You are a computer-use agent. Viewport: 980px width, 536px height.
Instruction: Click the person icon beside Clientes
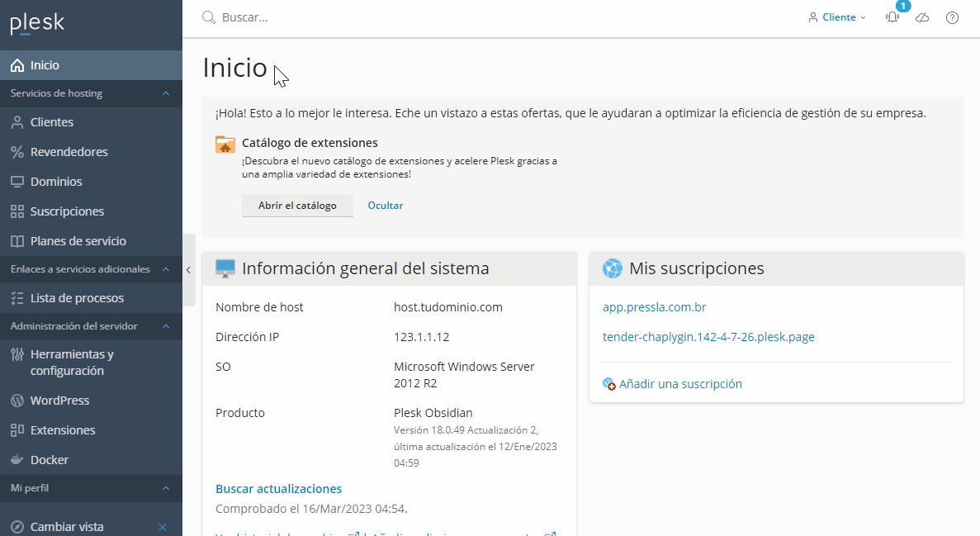pos(17,122)
